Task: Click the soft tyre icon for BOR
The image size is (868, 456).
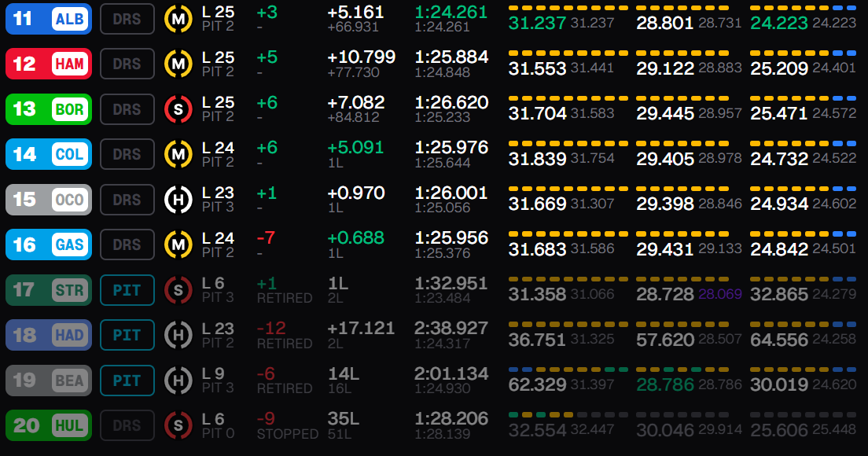Action: (178, 109)
